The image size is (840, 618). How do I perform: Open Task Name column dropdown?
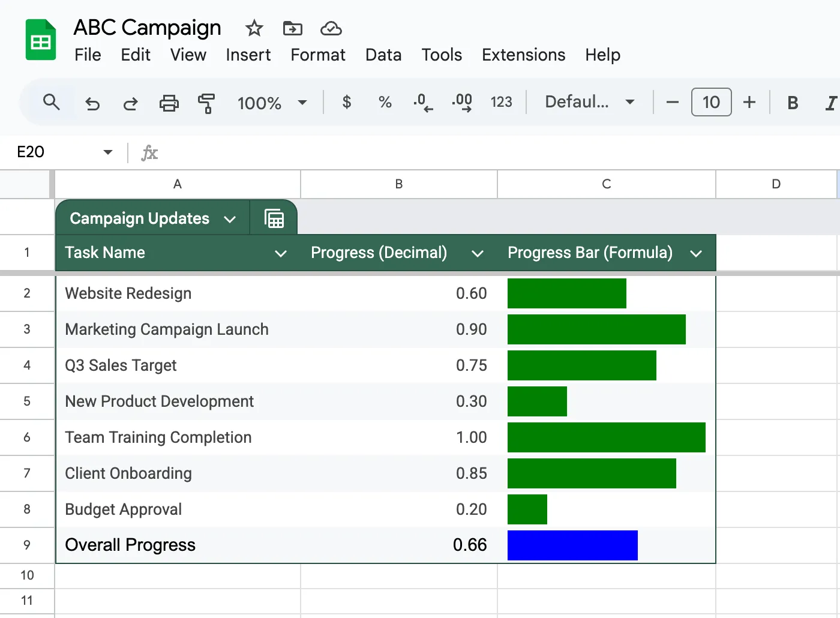280,253
